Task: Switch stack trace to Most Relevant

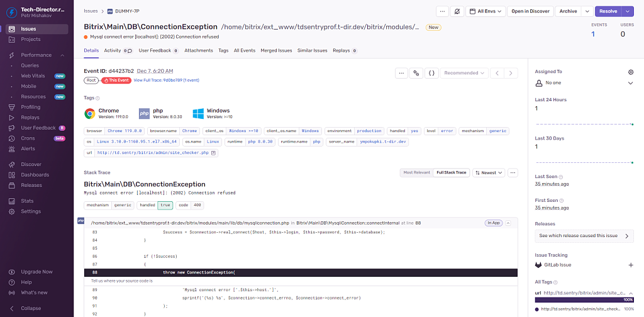Action: point(416,172)
